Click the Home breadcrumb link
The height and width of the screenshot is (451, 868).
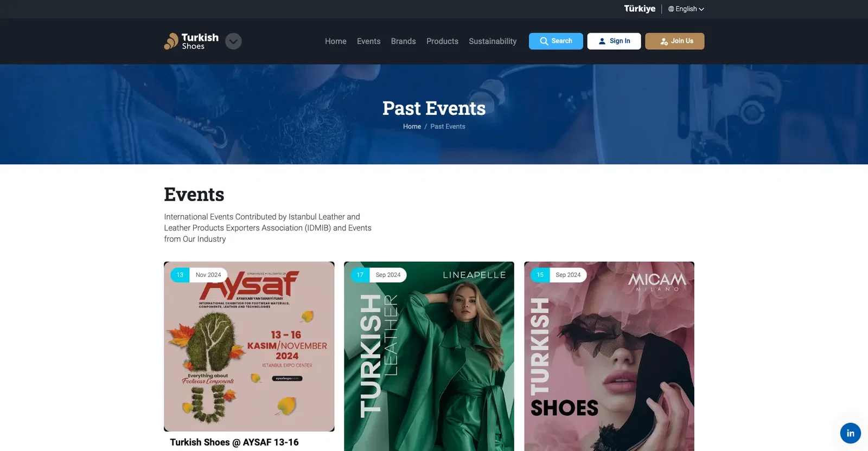coord(412,126)
